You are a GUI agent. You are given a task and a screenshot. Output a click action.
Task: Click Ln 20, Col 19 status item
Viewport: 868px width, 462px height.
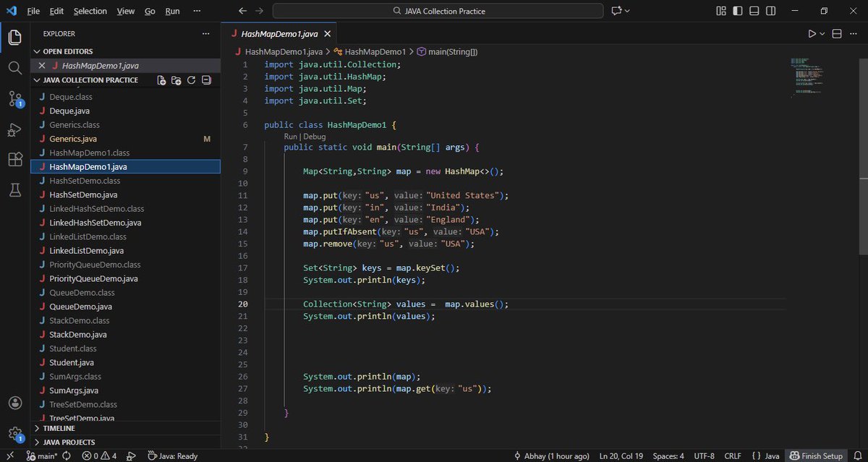621,456
